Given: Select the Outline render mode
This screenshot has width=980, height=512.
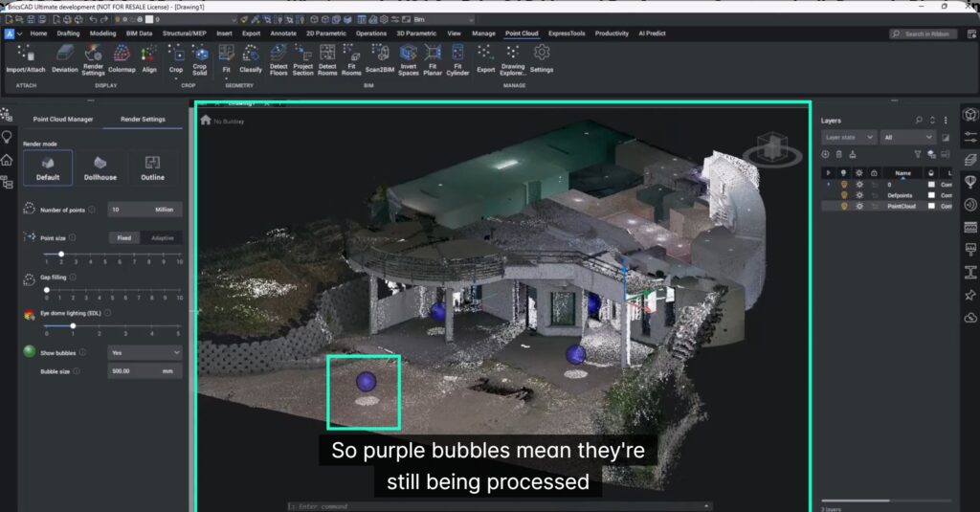Looking at the screenshot, I should (152, 167).
